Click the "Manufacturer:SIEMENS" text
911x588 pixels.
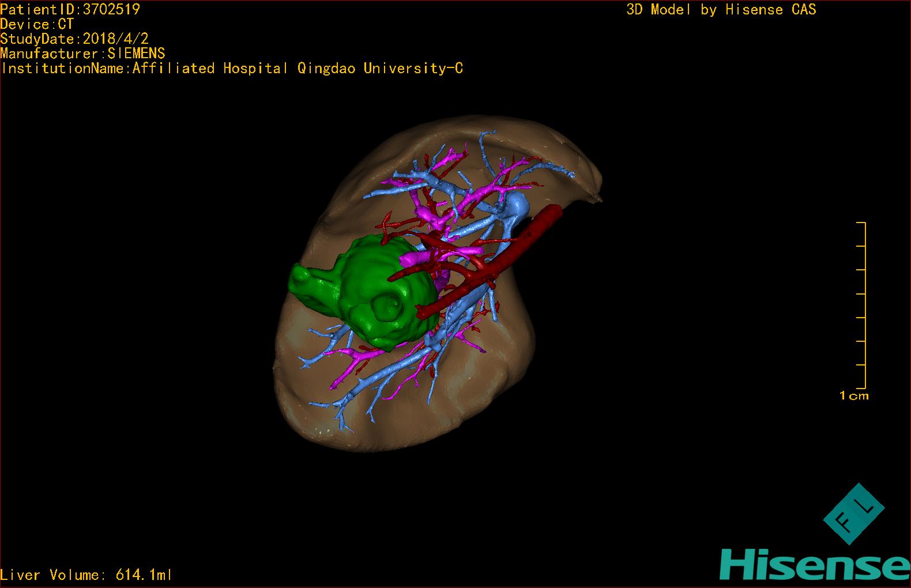click(82, 54)
